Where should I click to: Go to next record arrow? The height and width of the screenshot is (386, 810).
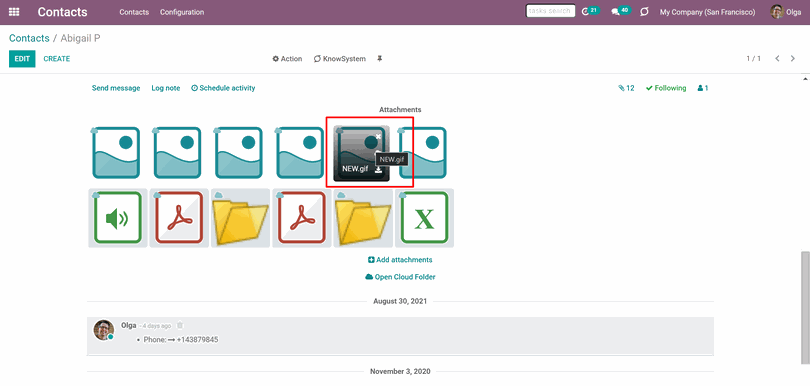(793, 58)
